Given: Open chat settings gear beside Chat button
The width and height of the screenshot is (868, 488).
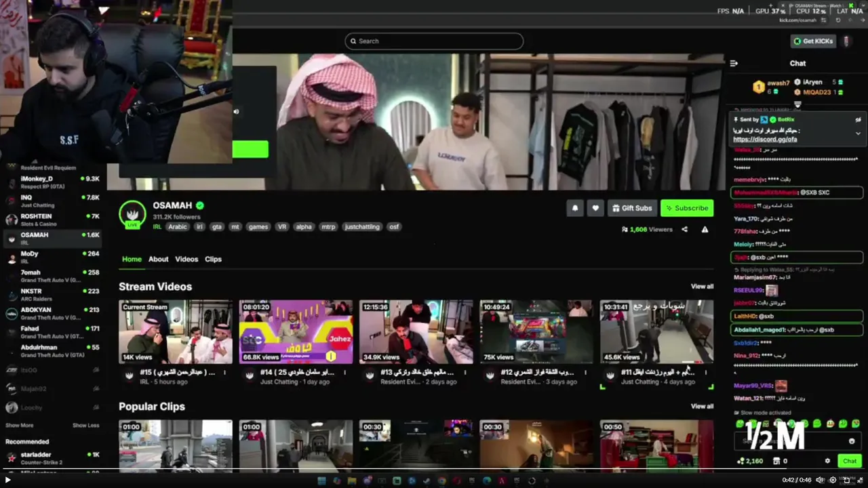Looking at the screenshot, I should tap(827, 461).
